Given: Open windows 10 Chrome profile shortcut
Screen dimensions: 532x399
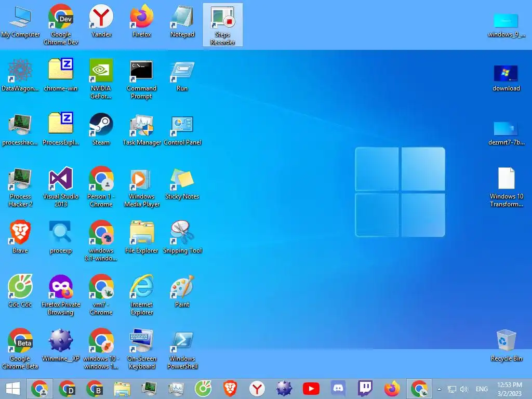Looking at the screenshot, I should (x=101, y=349).
